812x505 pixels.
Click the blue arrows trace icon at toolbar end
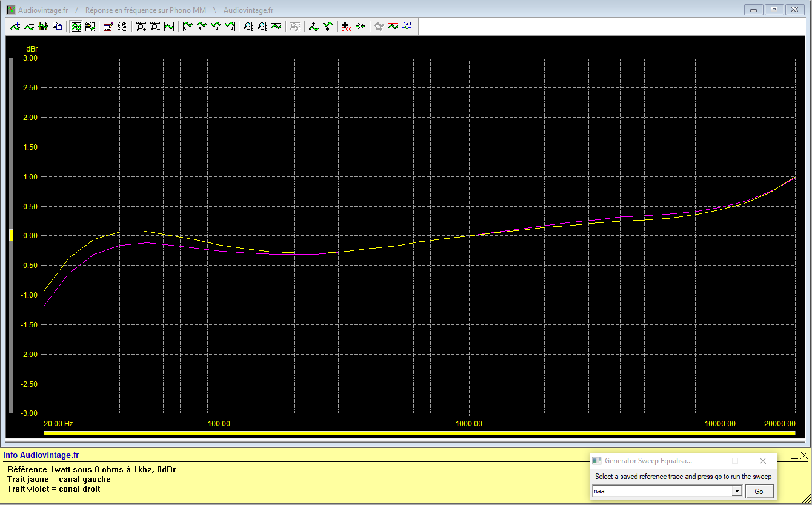[x=407, y=26]
